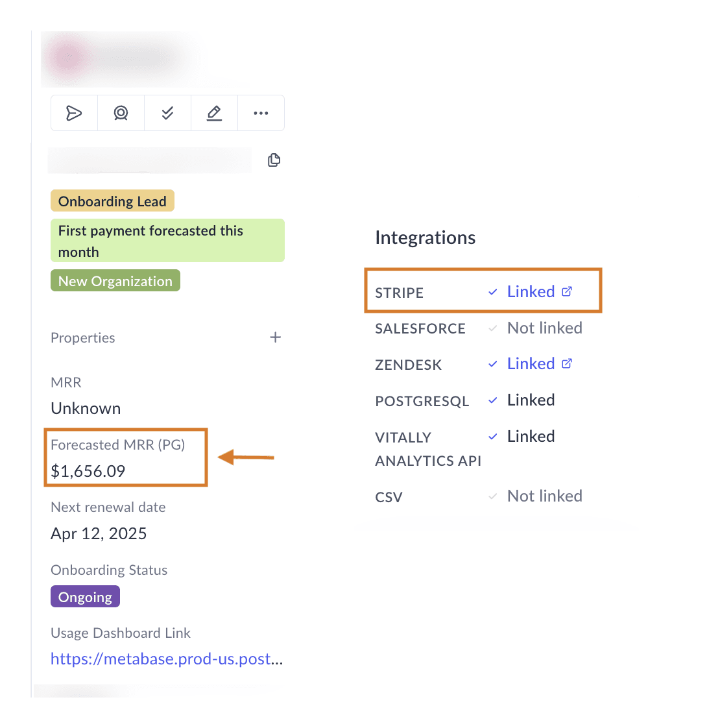Open goals via the target icon
Viewport: 720px width, 728px height.
[120, 112]
